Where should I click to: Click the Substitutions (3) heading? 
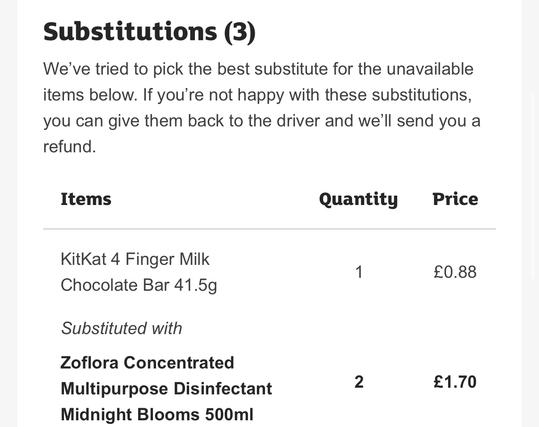point(149,32)
